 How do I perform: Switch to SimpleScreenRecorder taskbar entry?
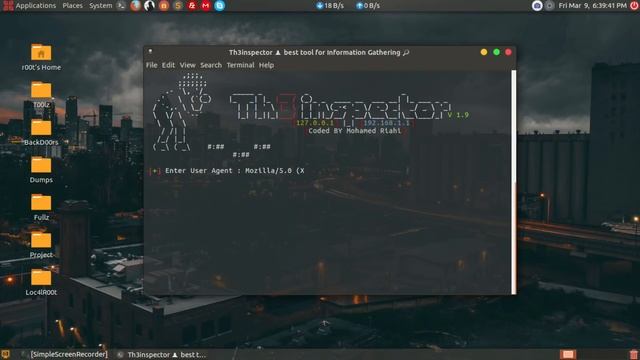pyautogui.click(x=64, y=354)
